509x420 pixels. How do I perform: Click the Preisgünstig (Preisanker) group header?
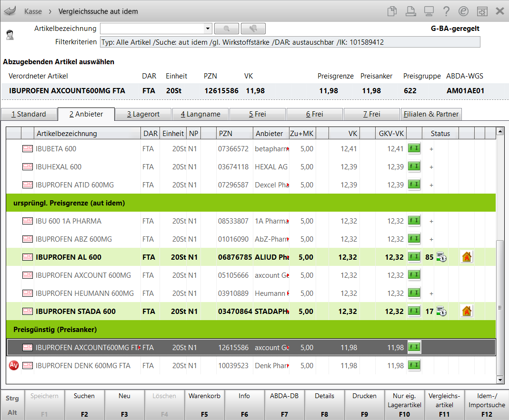pyautogui.click(x=250, y=330)
